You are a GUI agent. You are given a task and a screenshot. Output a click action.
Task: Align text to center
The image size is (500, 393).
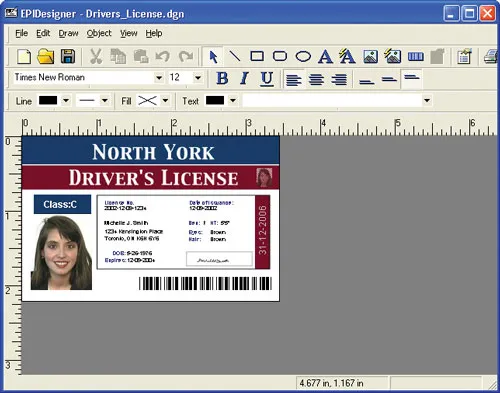[x=316, y=79]
